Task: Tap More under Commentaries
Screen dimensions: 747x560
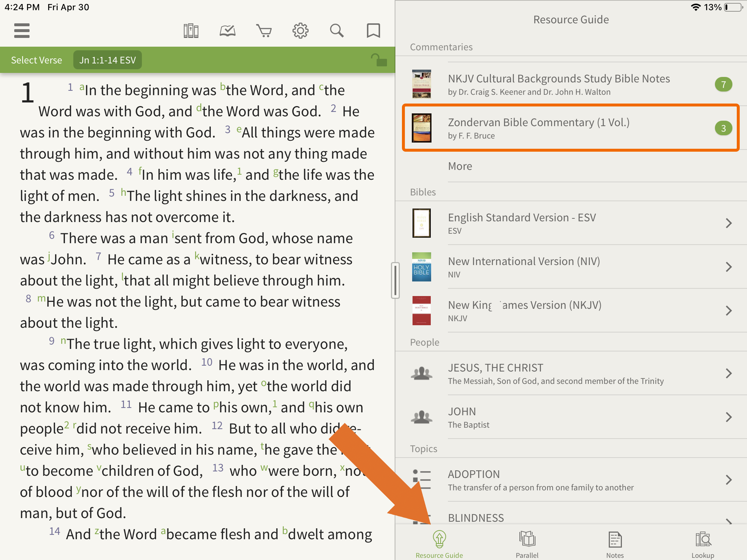Action: 460,166
